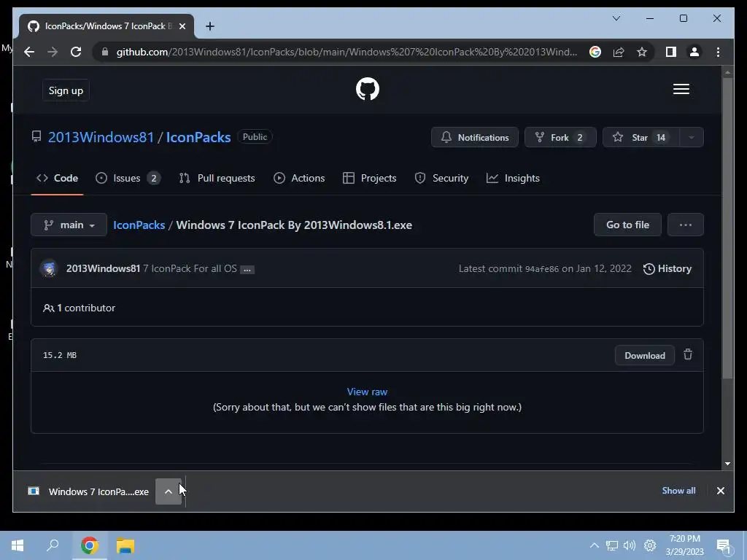Expand the Star lists dropdown arrow
This screenshot has width=747, height=560.
pyautogui.click(x=692, y=137)
